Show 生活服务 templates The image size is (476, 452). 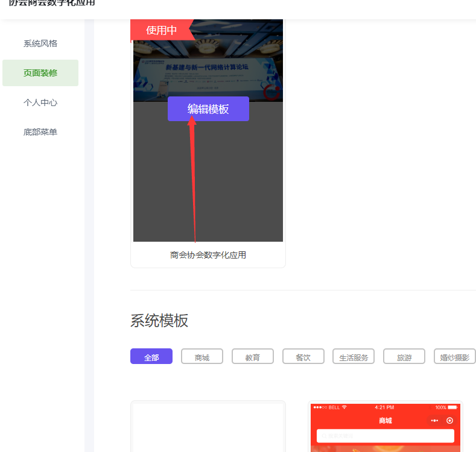click(x=354, y=357)
